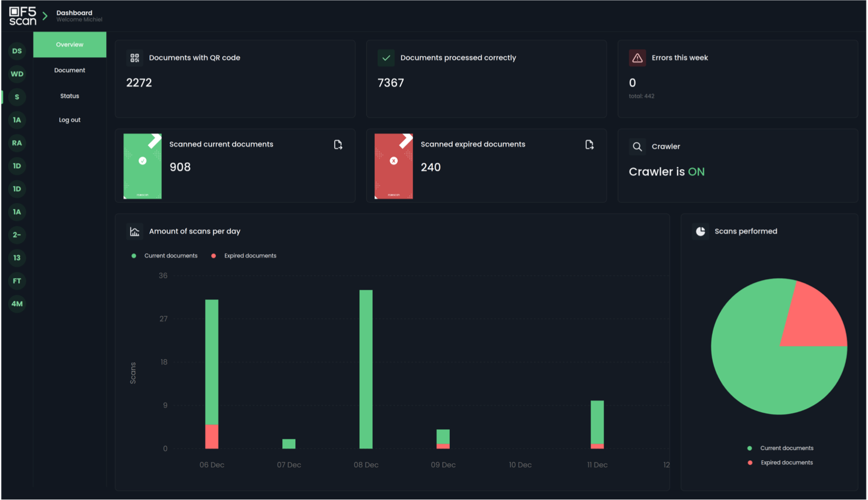Select the 4M sidebar avatar
868x500 pixels.
click(x=17, y=304)
